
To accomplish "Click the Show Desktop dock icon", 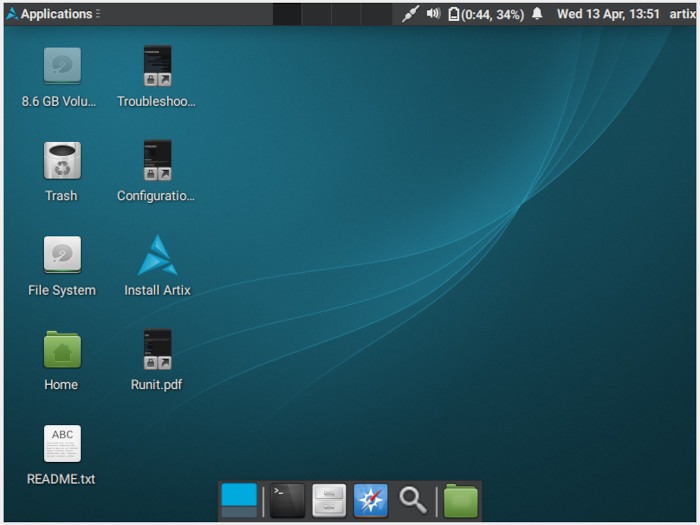I will [239, 500].
